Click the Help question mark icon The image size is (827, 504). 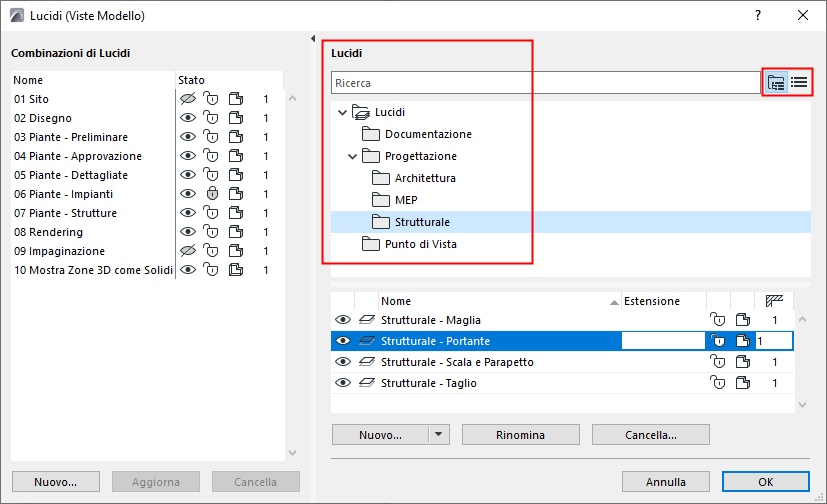759,16
